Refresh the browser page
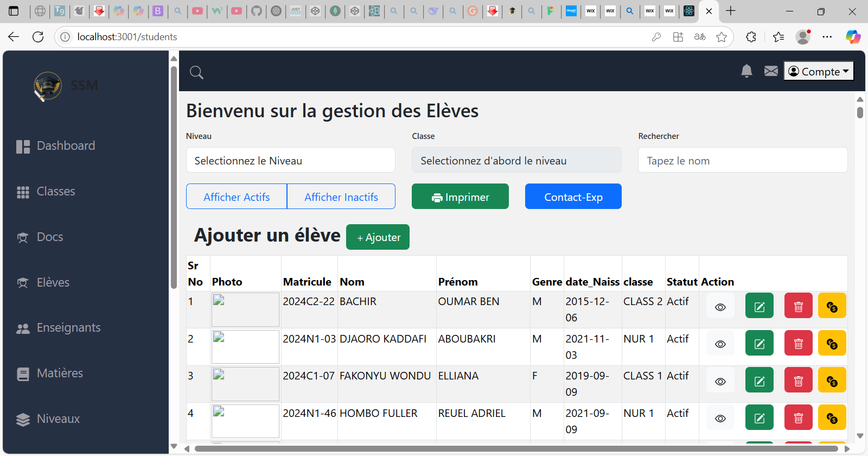This screenshot has width=868, height=456. (x=38, y=37)
